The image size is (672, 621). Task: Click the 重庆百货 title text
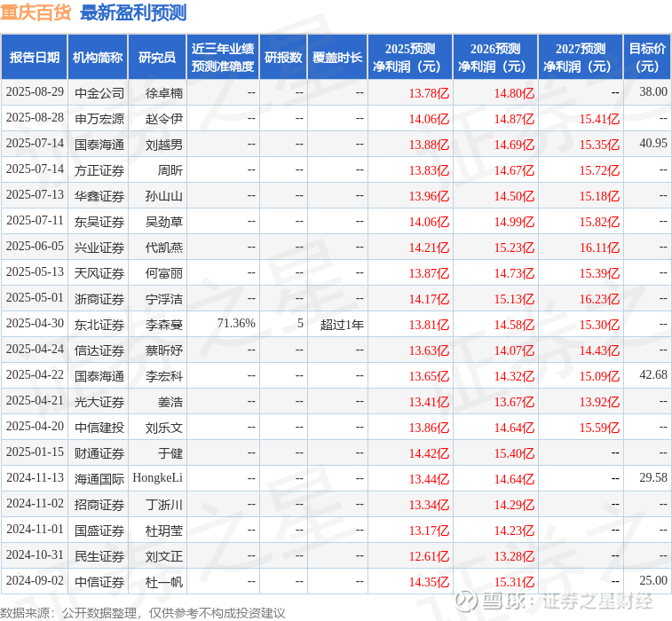pyautogui.click(x=36, y=12)
